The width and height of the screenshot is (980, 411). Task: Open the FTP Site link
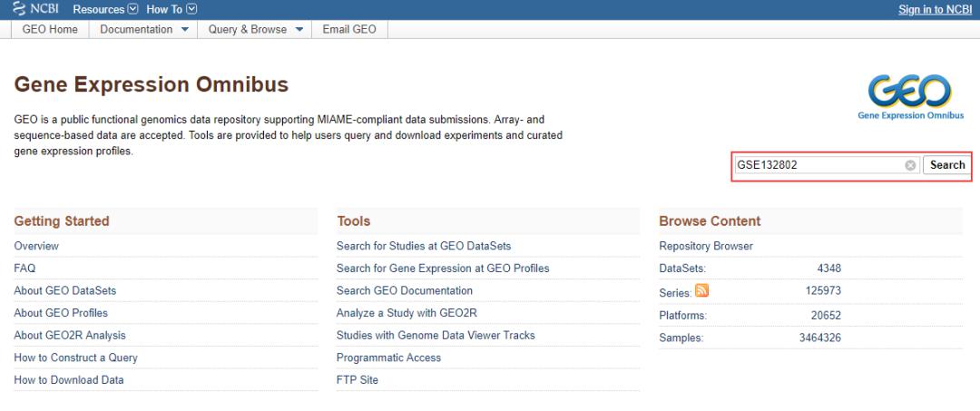coord(358,380)
